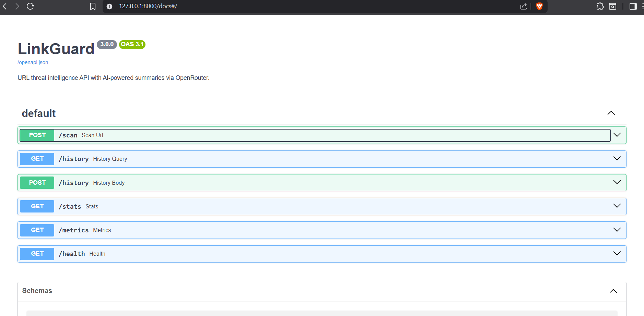Go back to the previous page

[5, 6]
